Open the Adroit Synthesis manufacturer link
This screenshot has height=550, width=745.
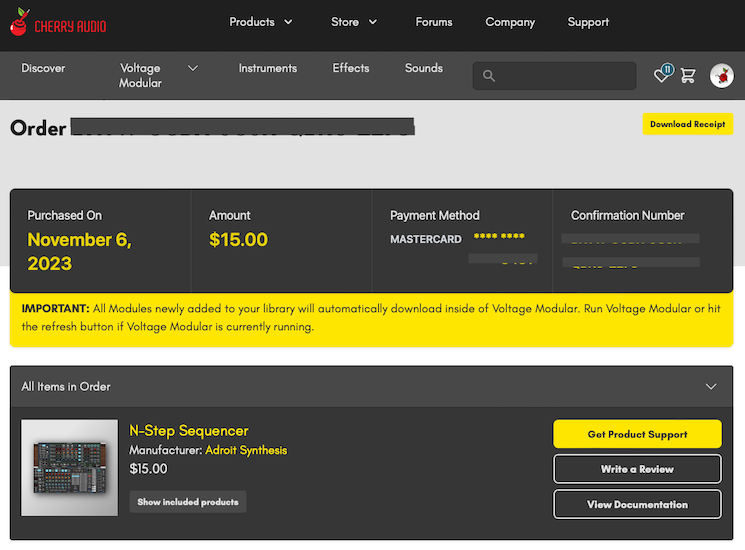[246, 450]
